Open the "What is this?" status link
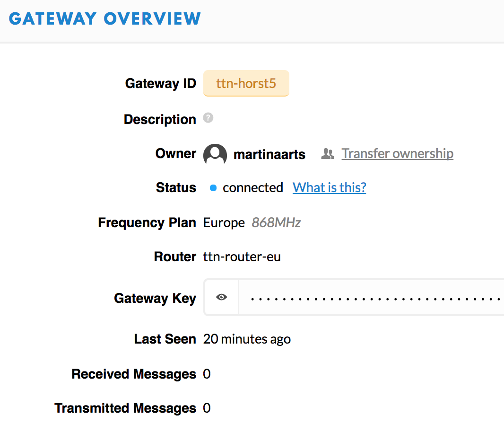504x442 pixels. 329,188
